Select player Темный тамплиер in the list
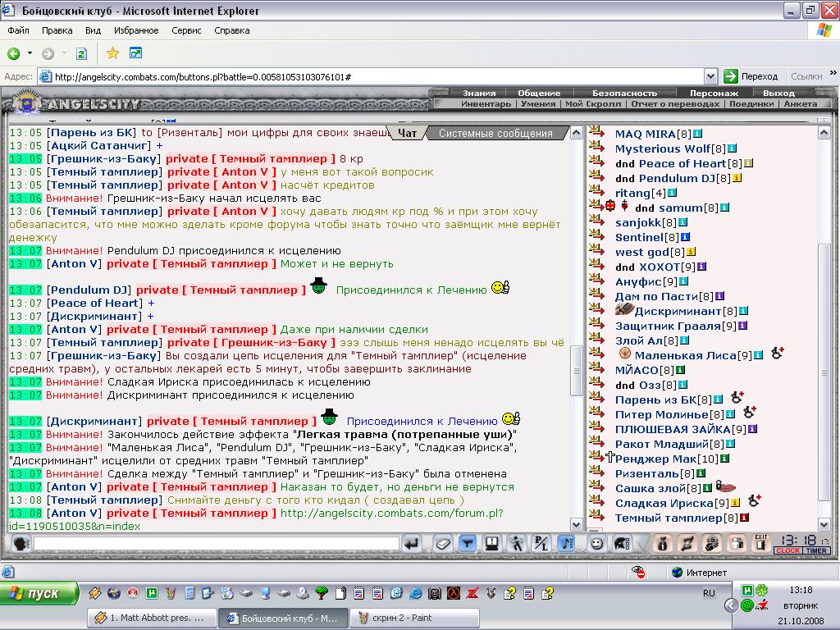The image size is (840, 630). click(668, 518)
